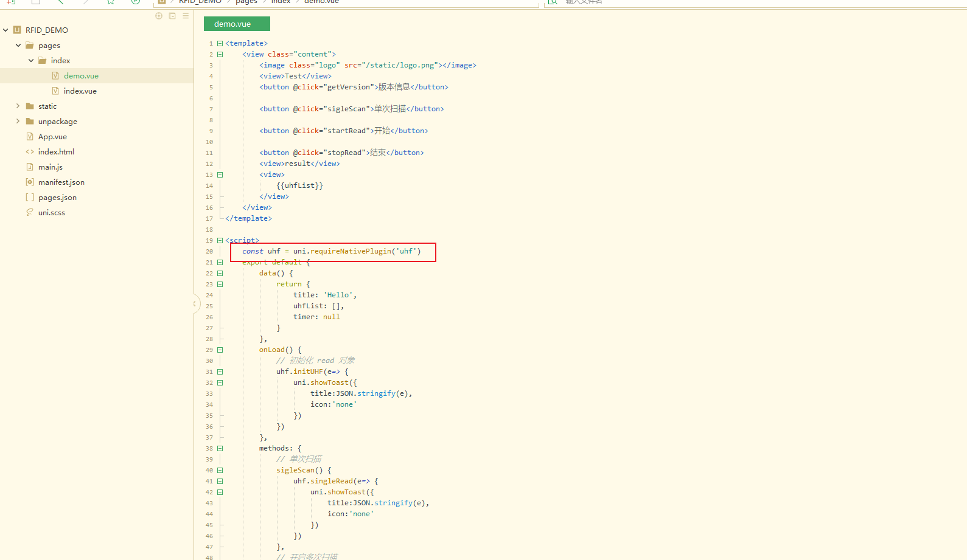This screenshot has width=967, height=560.
Task: Fold uni.showToast call at line 32
Action: click(x=220, y=382)
